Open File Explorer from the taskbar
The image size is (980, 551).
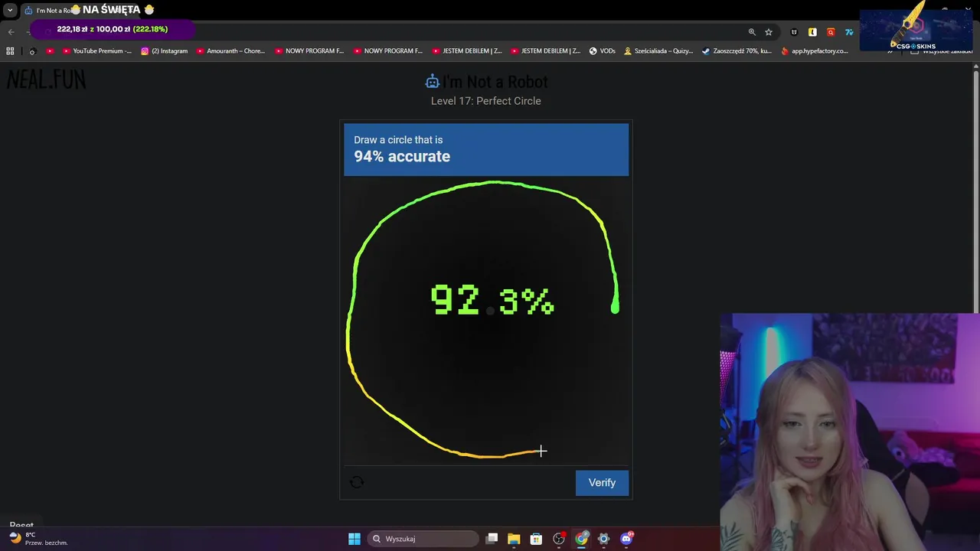pyautogui.click(x=514, y=539)
